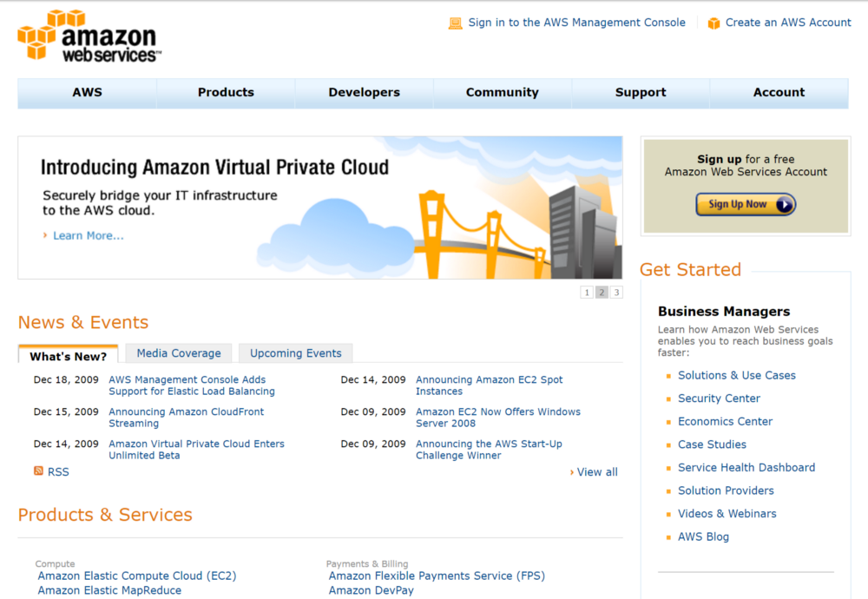This screenshot has width=868, height=599.
Task: Click the orange RSS feed icon
Action: 38,471
